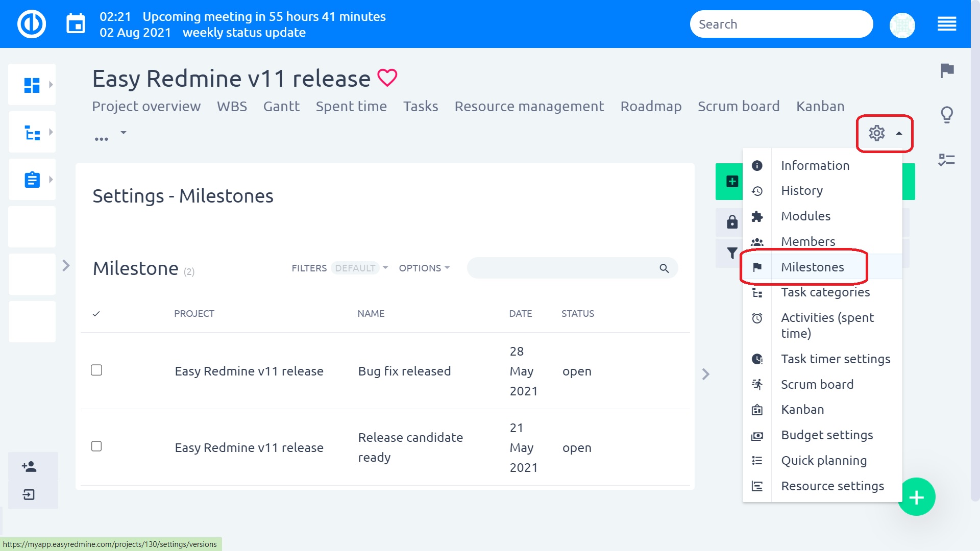Screen dimensions: 980x551
Task: Open the Tasks tab
Action: tap(421, 106)
